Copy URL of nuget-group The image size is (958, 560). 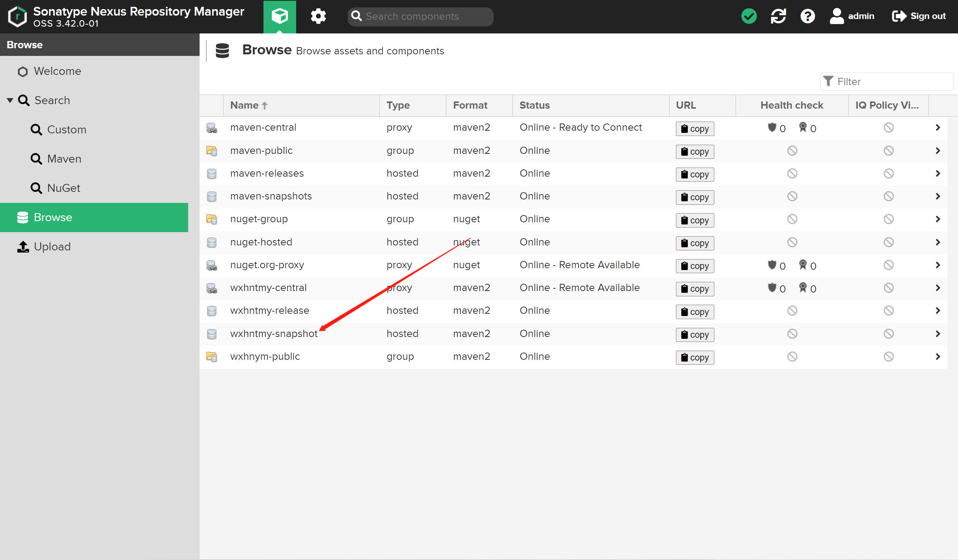click(x=695, y=220)
